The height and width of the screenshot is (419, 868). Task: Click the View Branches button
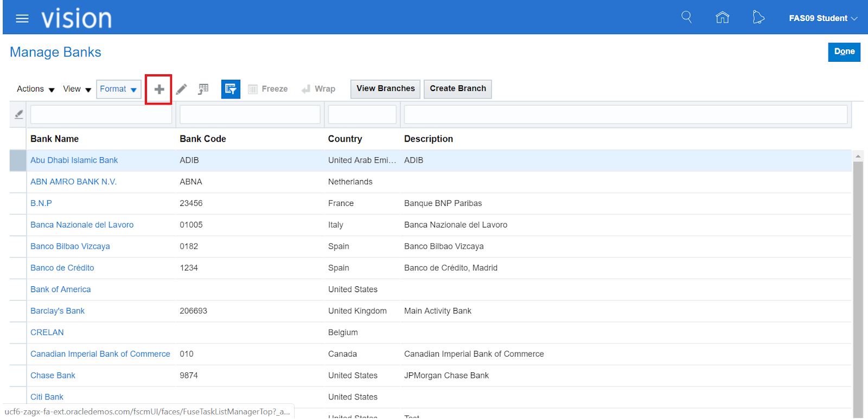[386, 89]
